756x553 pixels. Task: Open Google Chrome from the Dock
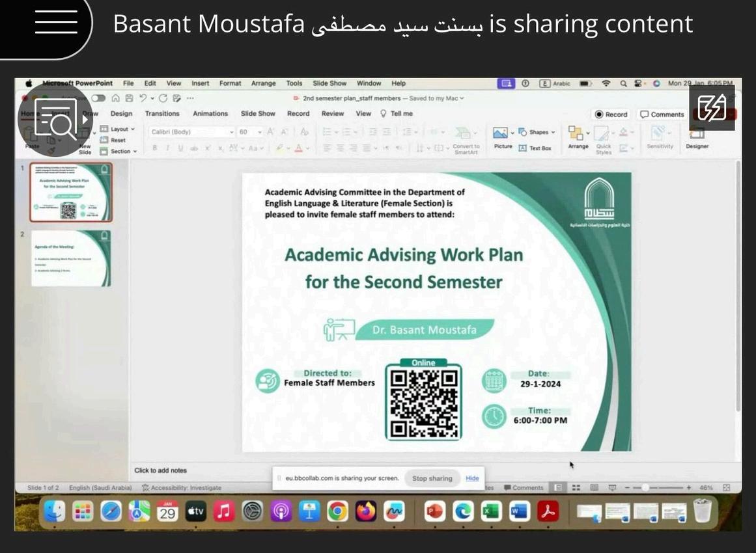click(x=337, y=511)
